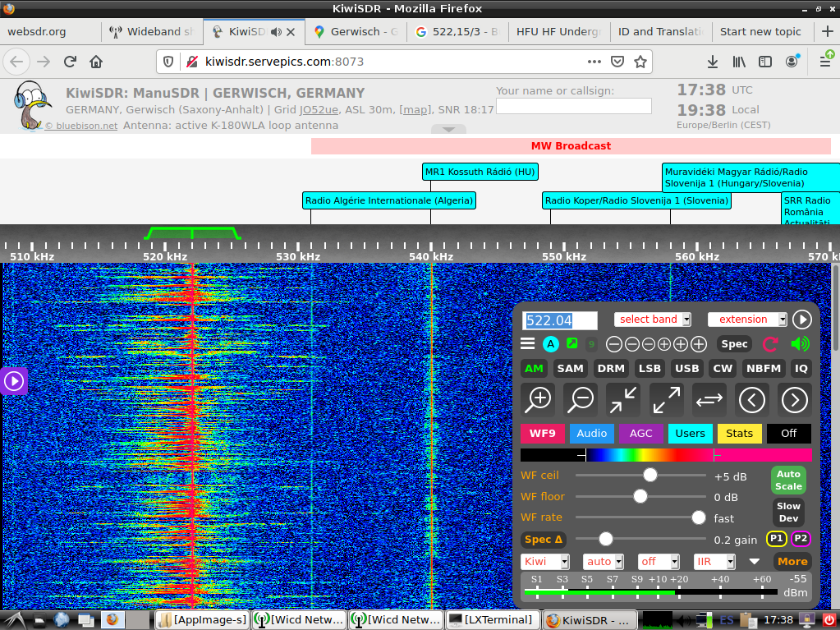Click the extension play circle button
This screenshot has width=840, height=630.
pos(802,320)
